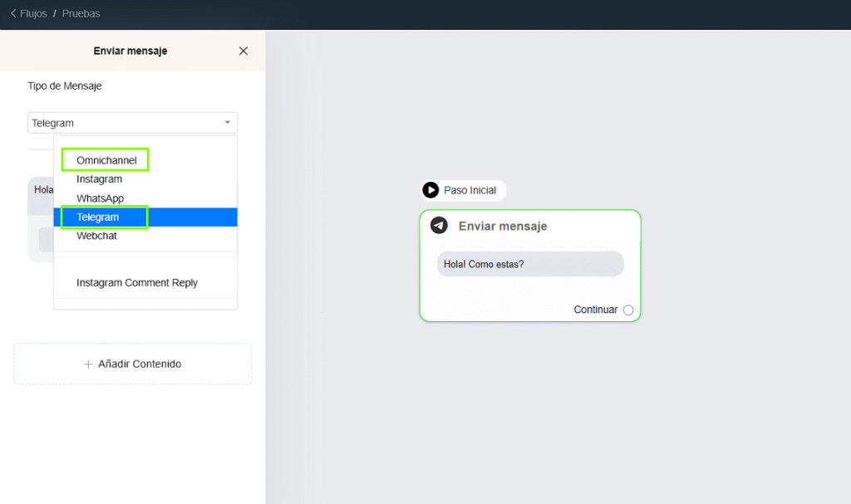Select the Enviar mensaje node title
The width and height of the screenshot is (851, 504).
coord(503,226)
